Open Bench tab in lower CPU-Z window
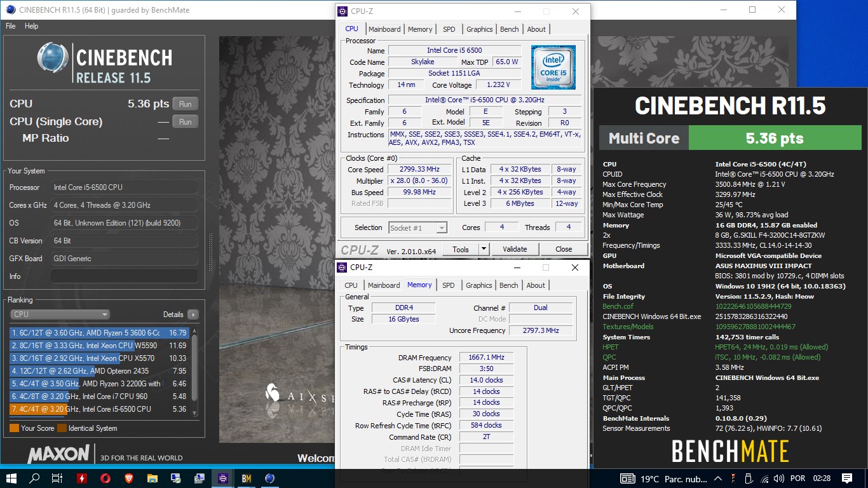The height and width of the screenshot is (488, 868). point(509,285)
